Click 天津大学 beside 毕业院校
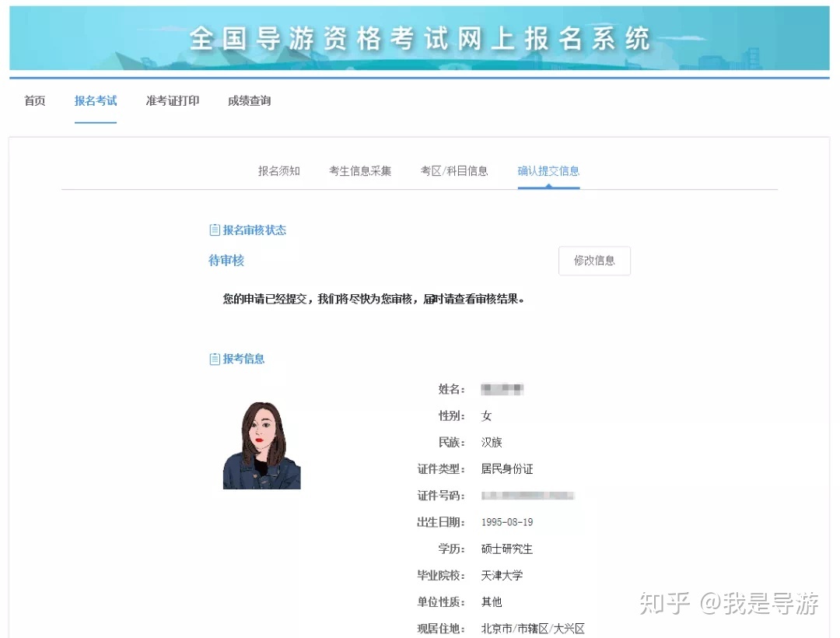The image size is (840, 638). [x=499, y=575]
